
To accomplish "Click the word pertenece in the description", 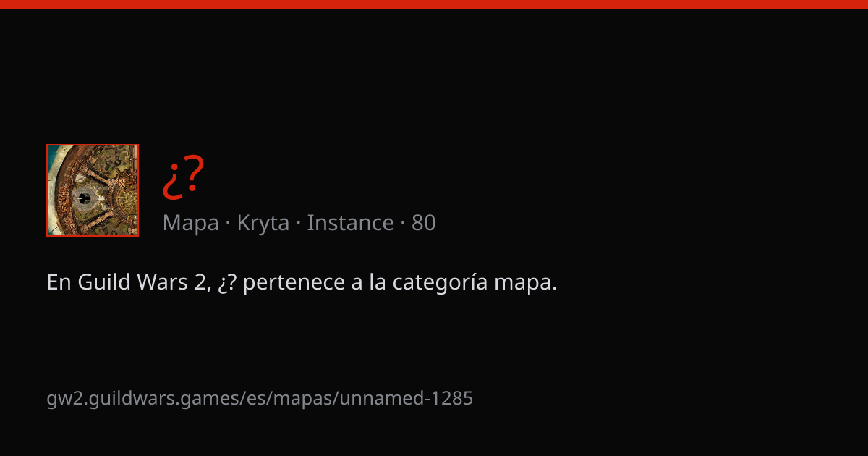I will (x=293, y=283).
